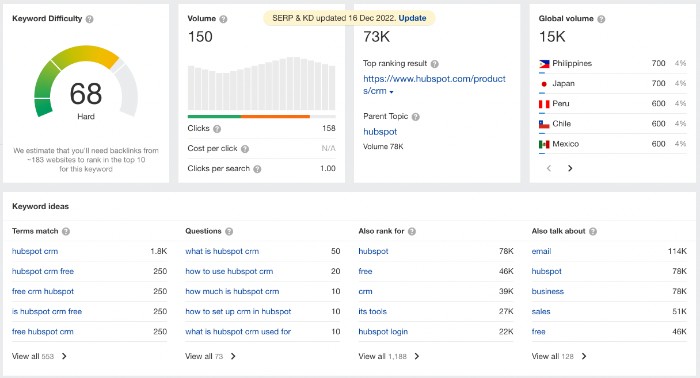Screen dimensions: 700x378
Task: Open 'hubspot crm free' keyword
Action: coord(43,271)
